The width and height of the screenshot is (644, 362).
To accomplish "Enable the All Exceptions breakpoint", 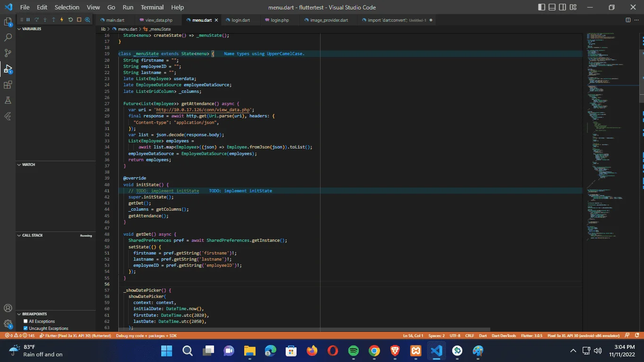I will (x=25, y=321).
